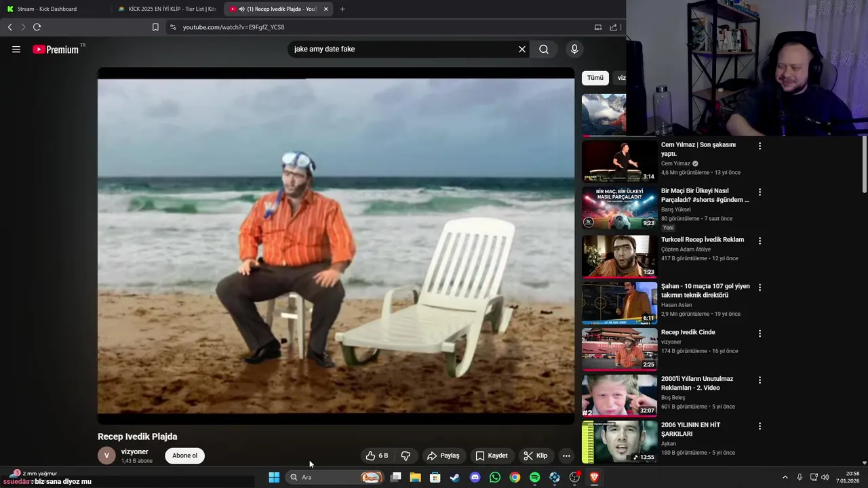Reload the page with refresh icon
Image resolution: width=868 pixels, height=488 pixels.
click(37, 27)
